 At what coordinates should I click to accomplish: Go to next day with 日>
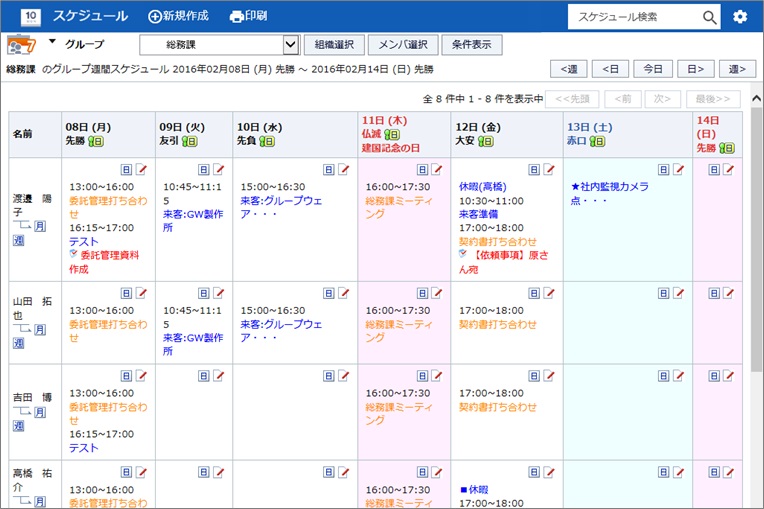point(695,69)
